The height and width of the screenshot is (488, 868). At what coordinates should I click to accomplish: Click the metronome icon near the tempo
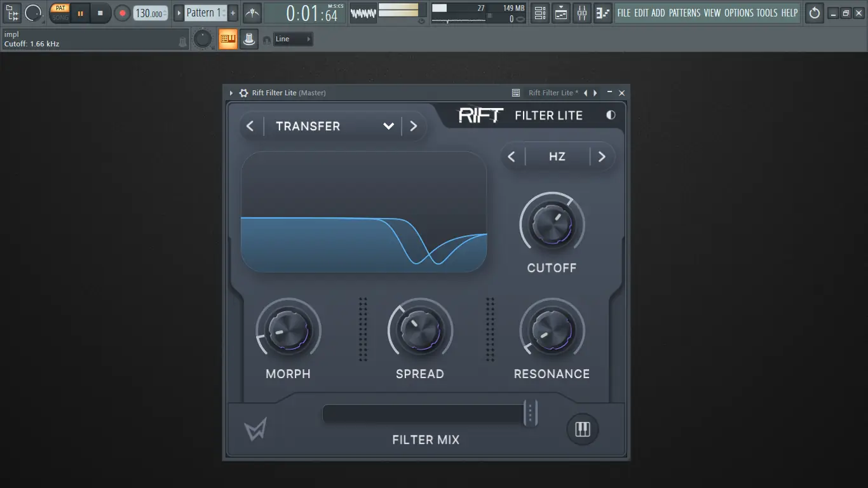pos(252,13)
